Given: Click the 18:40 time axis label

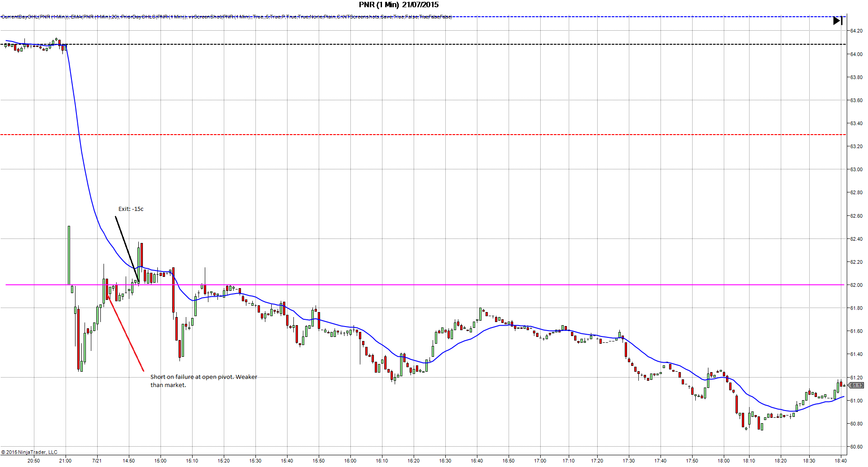Looking at the screenshot, I should click(x=840, y=461).
